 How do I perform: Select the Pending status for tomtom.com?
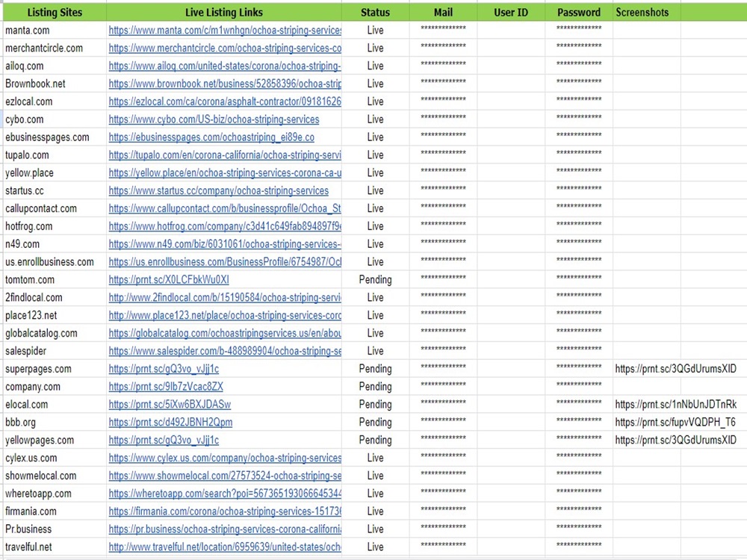point(376,280)
